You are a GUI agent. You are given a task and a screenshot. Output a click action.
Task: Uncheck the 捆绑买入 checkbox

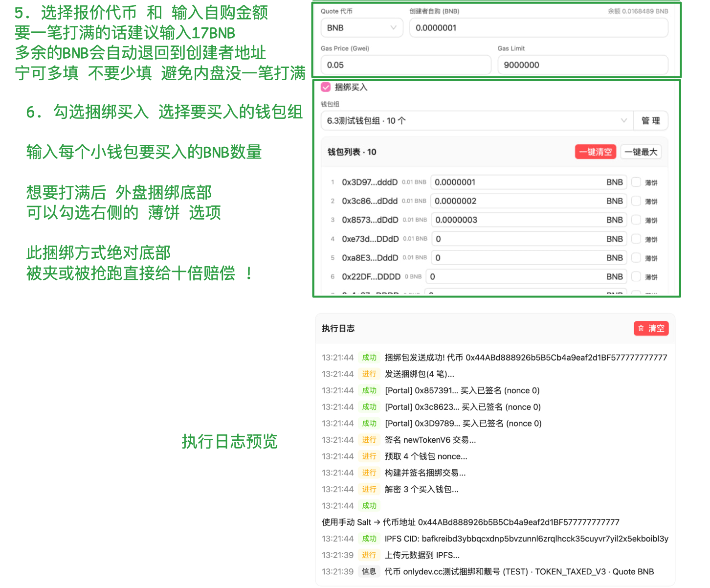coord(326,87)
